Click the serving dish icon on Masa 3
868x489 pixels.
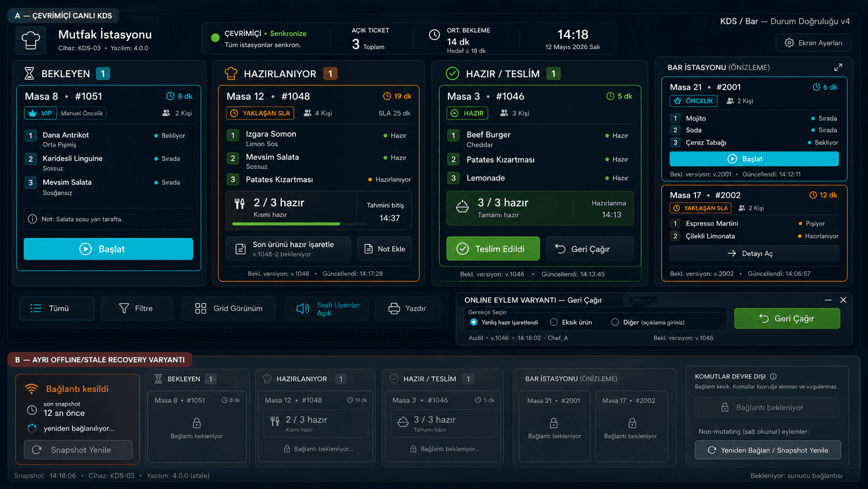[x=462, y=207]
